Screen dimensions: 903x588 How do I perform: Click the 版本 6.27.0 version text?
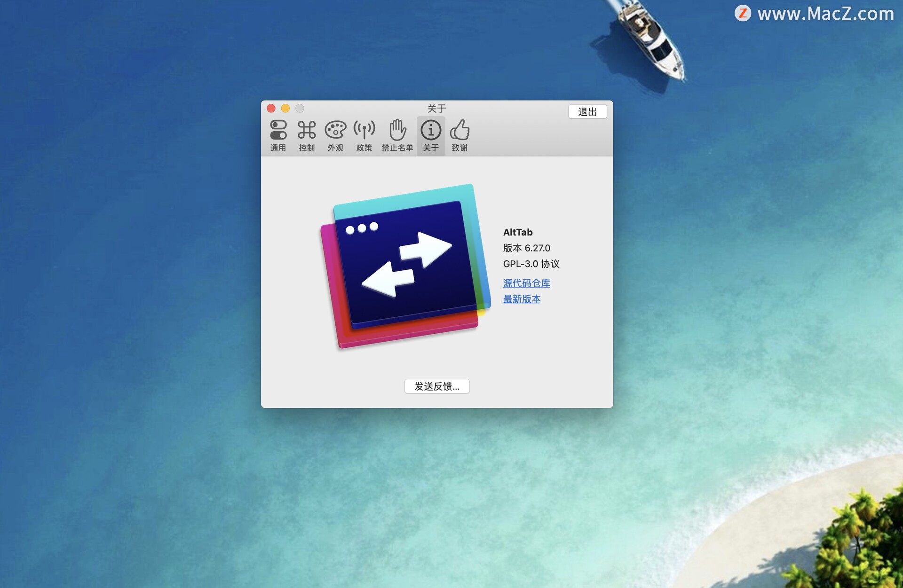point(527,248)
